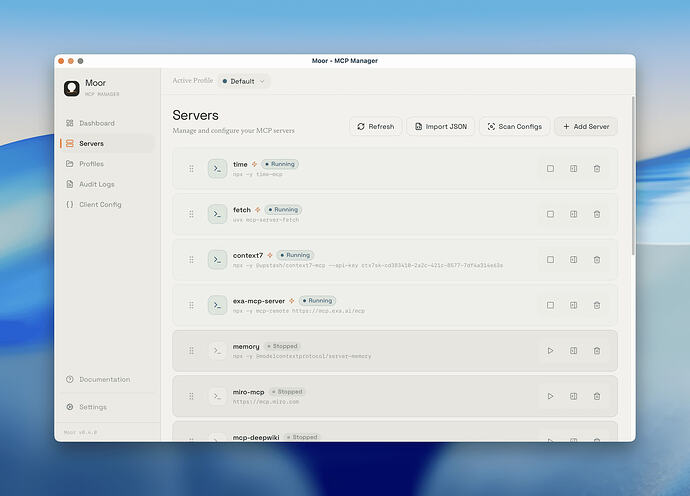Stop the context7 server
This screenshot has width=690, height=496.
[x=550, y=260]
